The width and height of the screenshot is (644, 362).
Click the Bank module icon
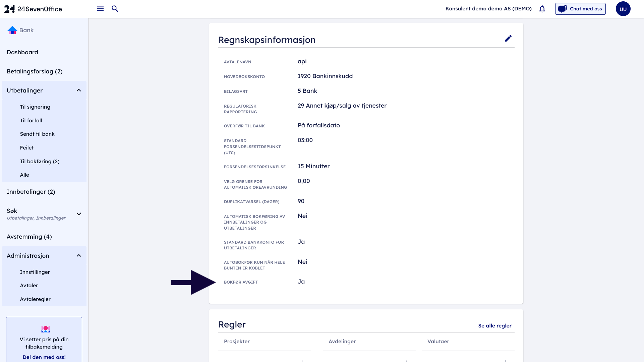pyautogui.click(x=12, y=30)
